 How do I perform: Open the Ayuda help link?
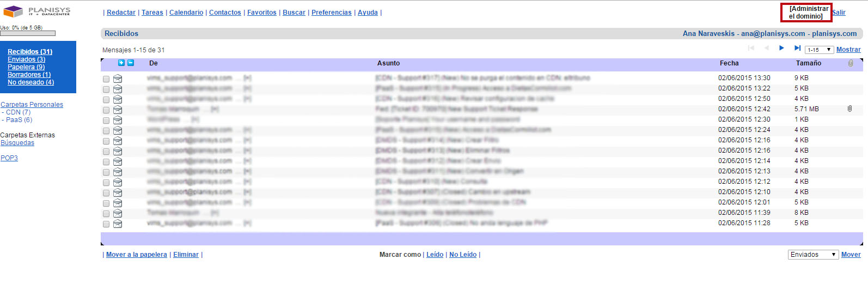pos(368,13)
